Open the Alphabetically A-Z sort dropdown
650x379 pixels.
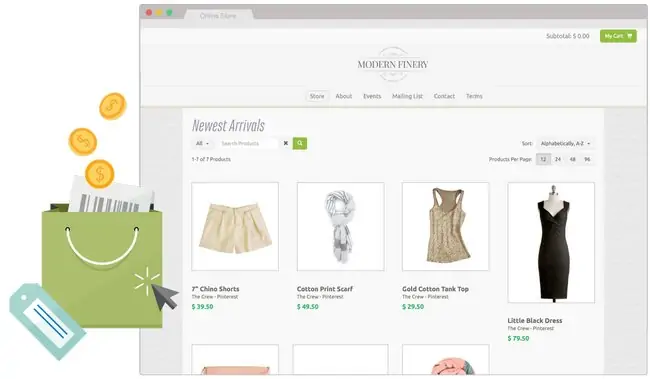coord(565,143)
